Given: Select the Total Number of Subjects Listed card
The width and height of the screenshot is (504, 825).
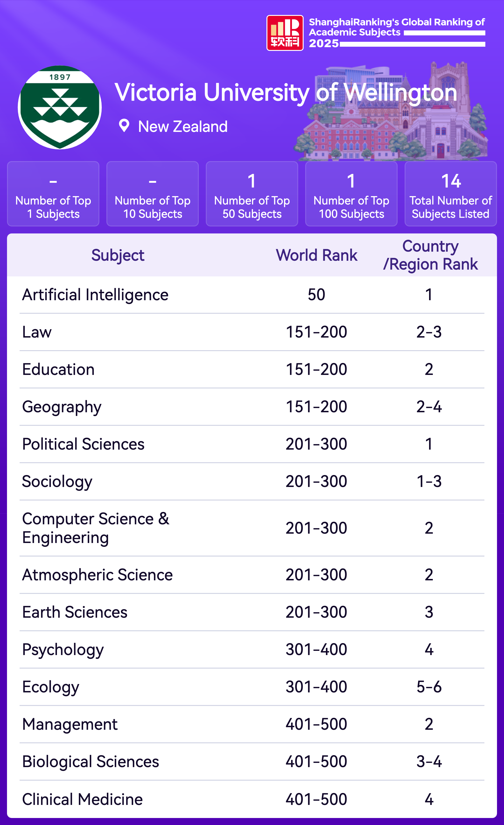Looking at the screenshot, I should [x=451, y=194].
